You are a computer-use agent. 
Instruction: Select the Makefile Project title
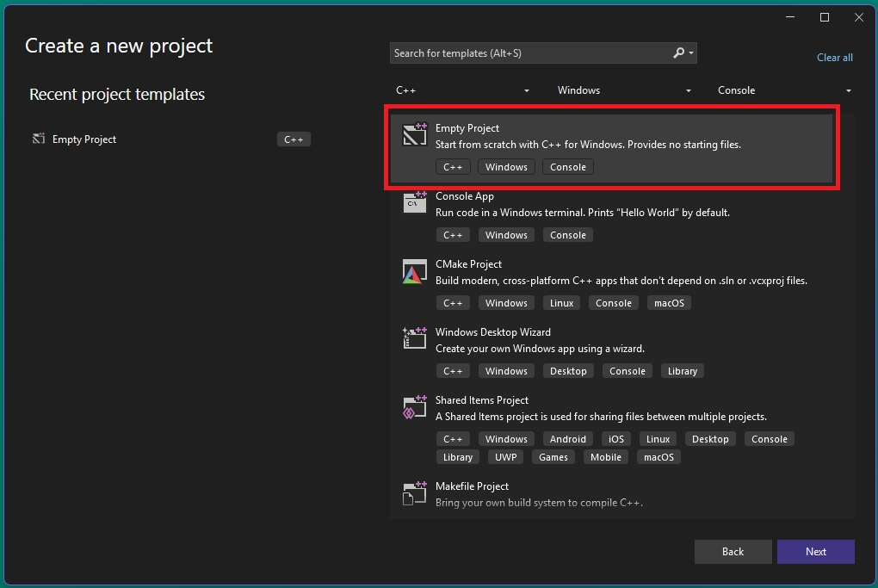472,486
